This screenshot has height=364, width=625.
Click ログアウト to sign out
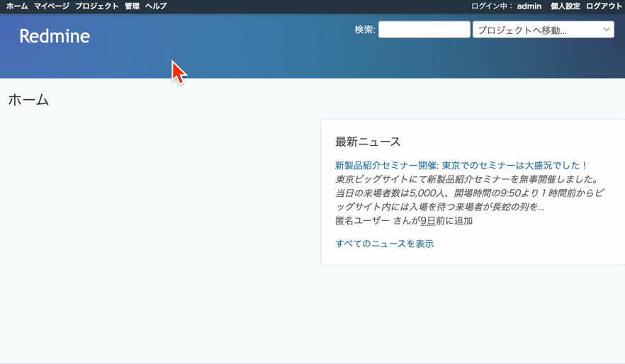tap(604, 6)
